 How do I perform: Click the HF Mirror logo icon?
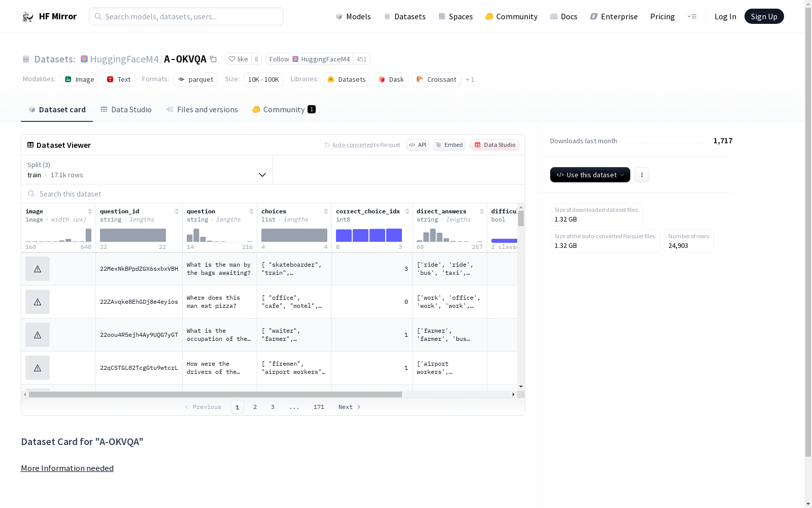28,17
